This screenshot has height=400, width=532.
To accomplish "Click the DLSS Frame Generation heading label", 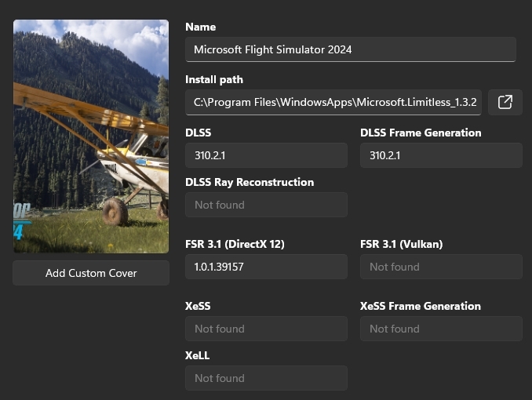I will click(421, 133).
